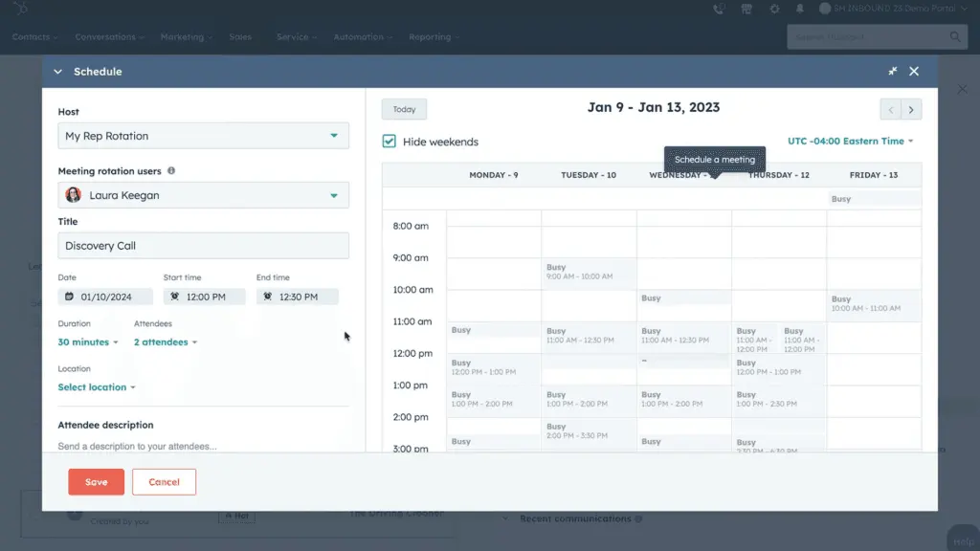980x551 pixels.
Task: Open the 2 attendees dropdown
Action: pos(165,342)
